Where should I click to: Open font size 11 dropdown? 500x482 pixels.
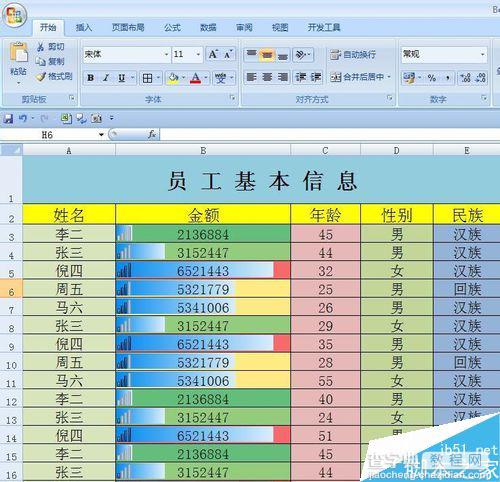(x=198, y=54)
